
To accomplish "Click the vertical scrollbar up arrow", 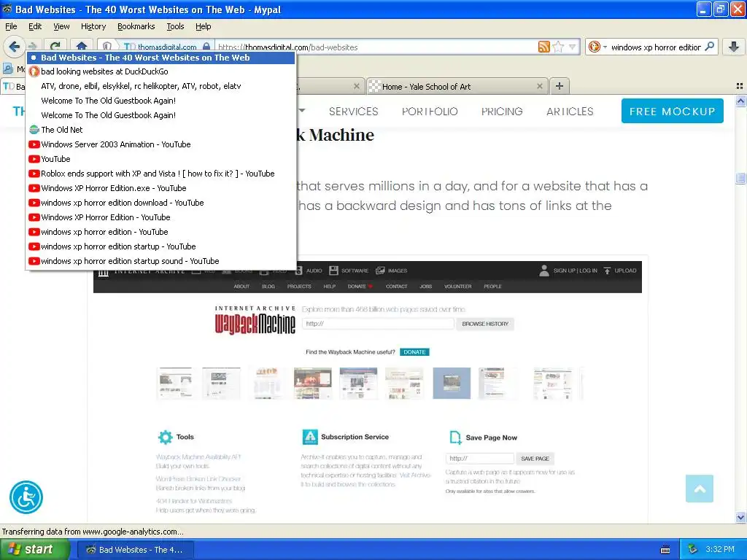I will 740,101.
